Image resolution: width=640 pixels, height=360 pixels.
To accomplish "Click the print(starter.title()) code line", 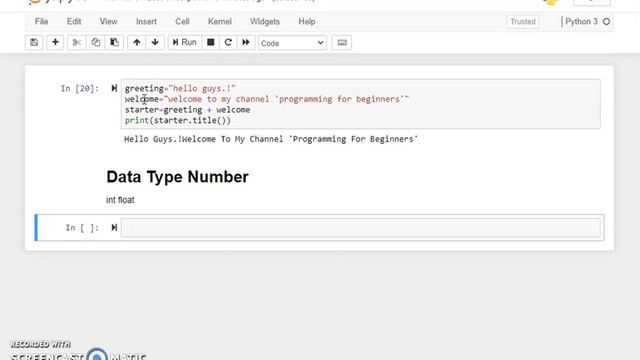I will [x=178, y=120].
